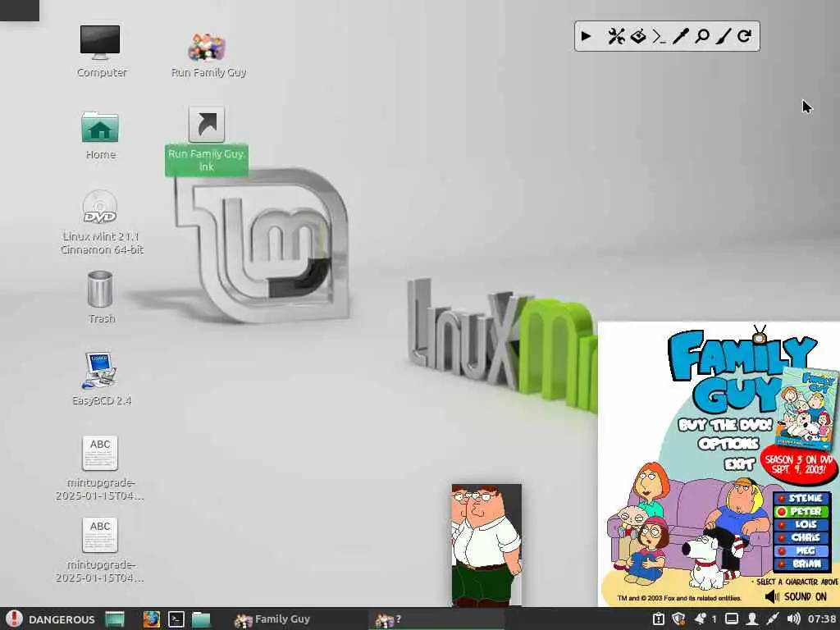The height and width of the screenshot is (630, 840).
Task: Launch the terminal from the taskbar
Action: [x=176, y=619]
